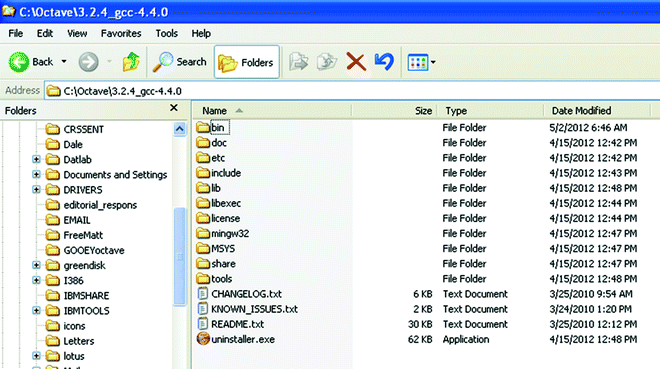
Task: Toggle the Folders pane button
Action: [247, 62]
